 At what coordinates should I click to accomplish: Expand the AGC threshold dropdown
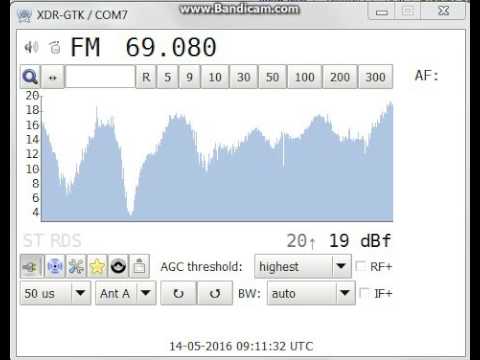(x=303, y=266)
